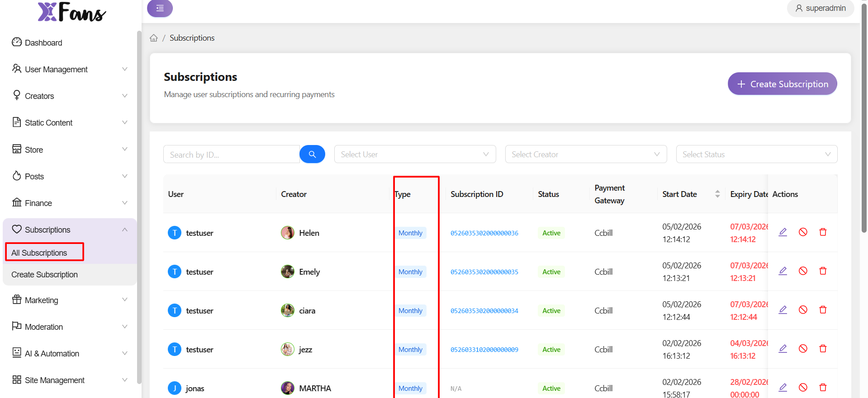The image size is (868, 398).
Task: Click the Create Subscription button
Action: (x=782, y=84)
